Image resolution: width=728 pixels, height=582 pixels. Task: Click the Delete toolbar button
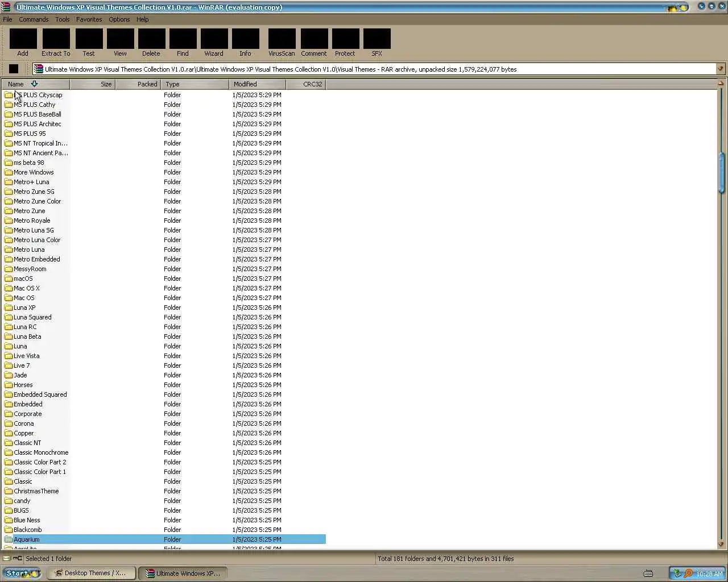[151, 43]
